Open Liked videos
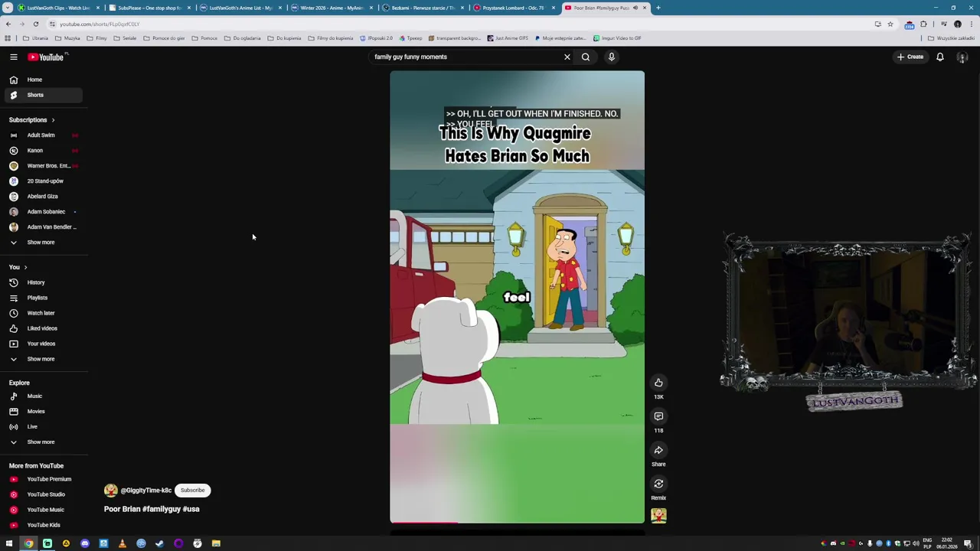Viewport: 980px width, 551px height. (42, 328)
